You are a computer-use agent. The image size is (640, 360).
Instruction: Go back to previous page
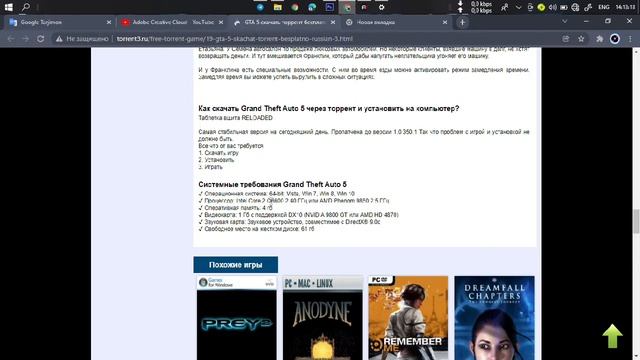tap(11, 39)
